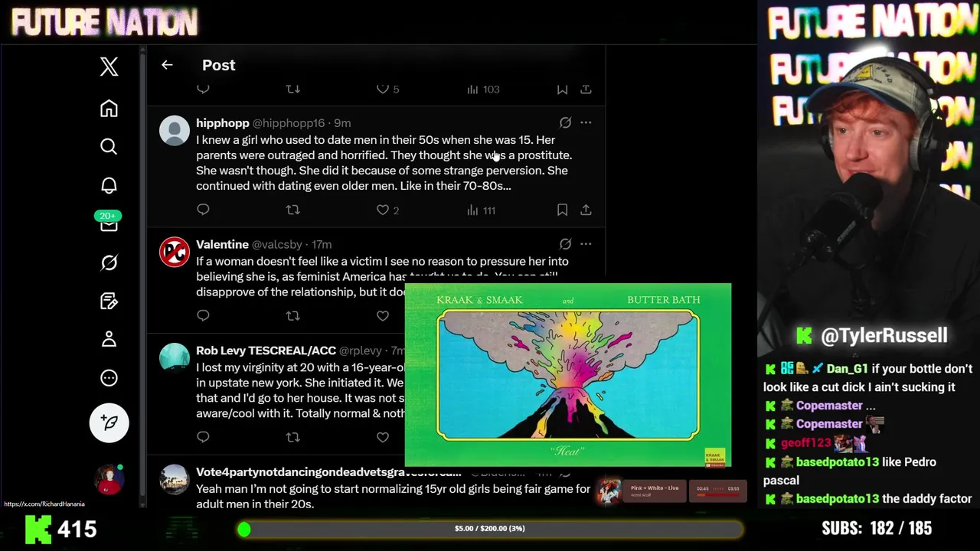This screenshot has width=980, height=551.
Task: Select basedpotato13 daddy factor chat message
Action: [x=867, y=499]
